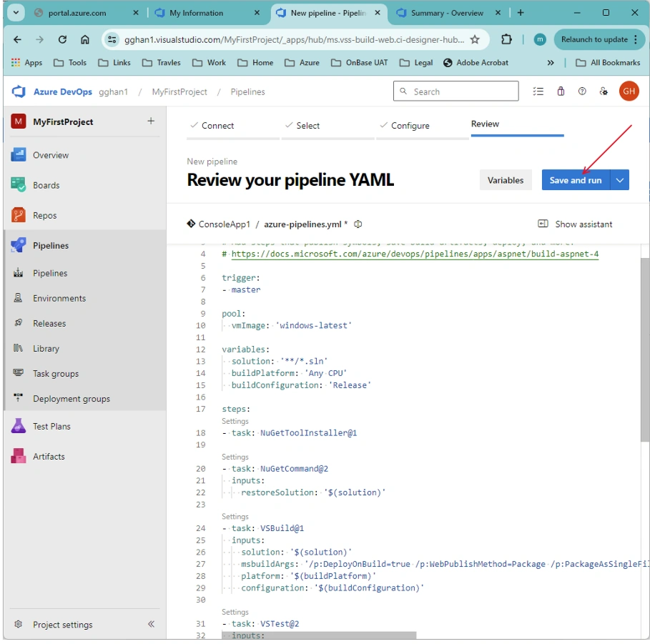Expand the tab search dropdown arrow
The height and width of the screenshot is (644, 650).
pos(16,12)
